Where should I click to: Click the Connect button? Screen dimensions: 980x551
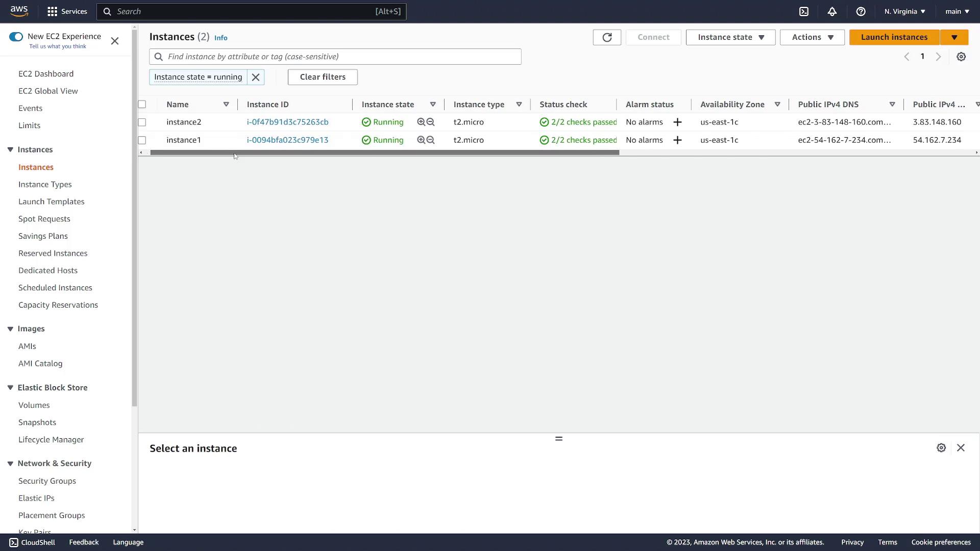point(653,37)
